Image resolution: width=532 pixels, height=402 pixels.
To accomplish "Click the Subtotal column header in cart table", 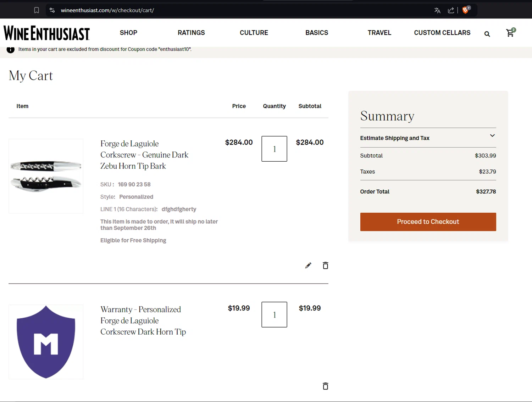I will pyautogui.click(x=310, y=106).
